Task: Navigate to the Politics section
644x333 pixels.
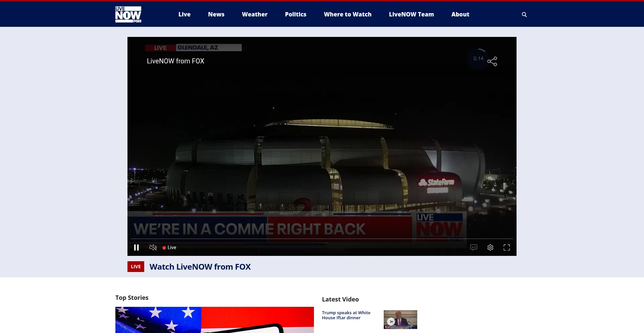Action: coord(296,14)
